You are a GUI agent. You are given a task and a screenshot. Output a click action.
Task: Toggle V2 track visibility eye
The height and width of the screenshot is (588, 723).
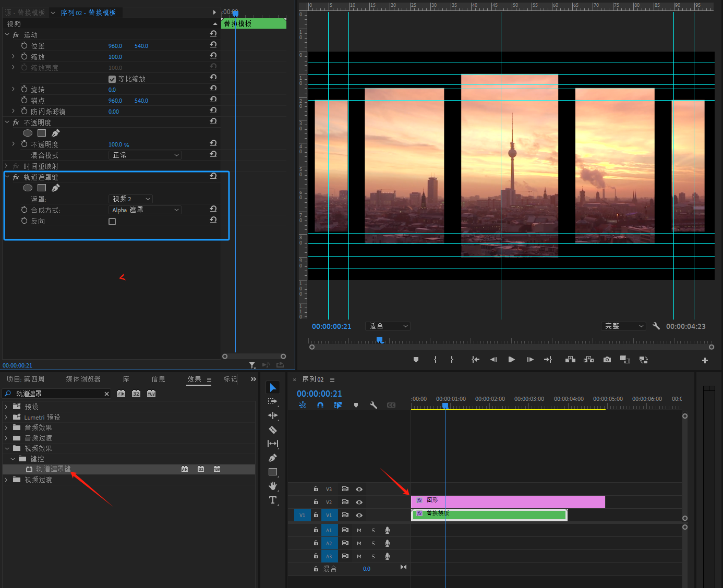(359, 502)
